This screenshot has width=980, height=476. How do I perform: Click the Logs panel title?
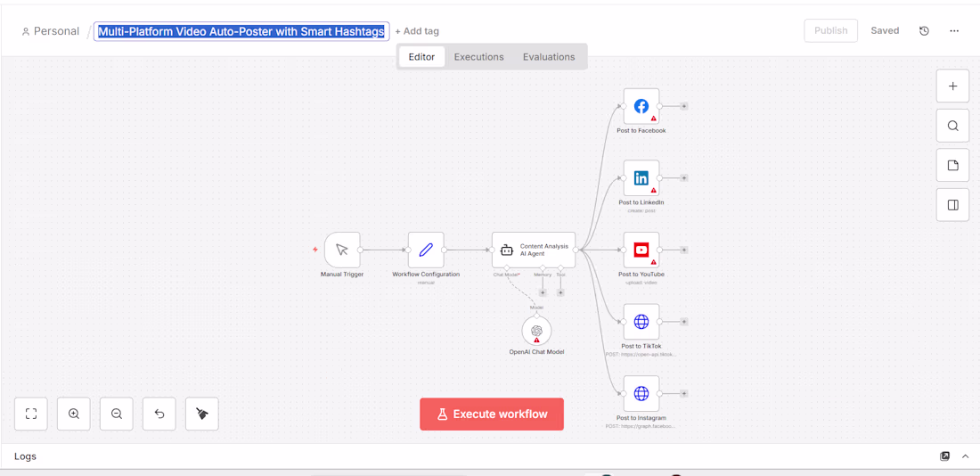coord(26,456)
